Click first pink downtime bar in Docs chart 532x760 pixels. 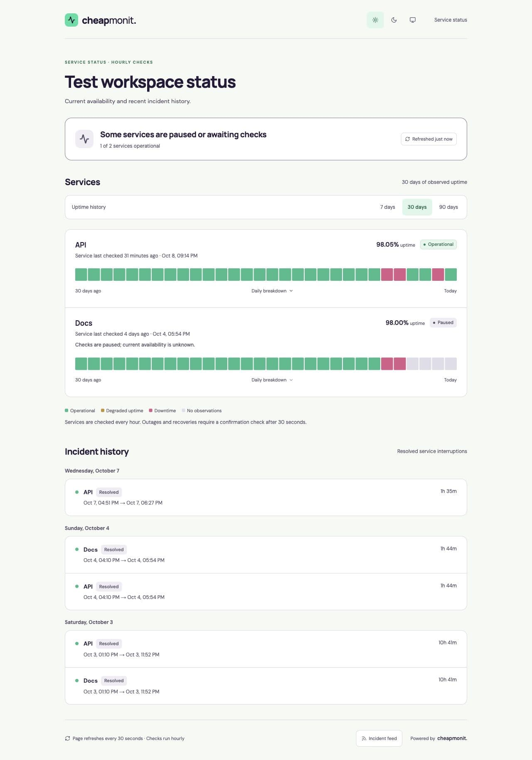coord(387,364)
